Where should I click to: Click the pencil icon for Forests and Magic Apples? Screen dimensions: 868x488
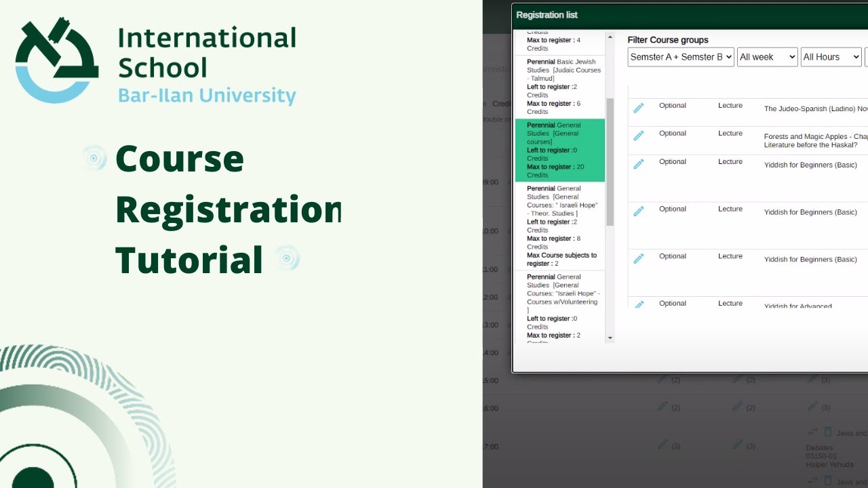click(638, 136)
